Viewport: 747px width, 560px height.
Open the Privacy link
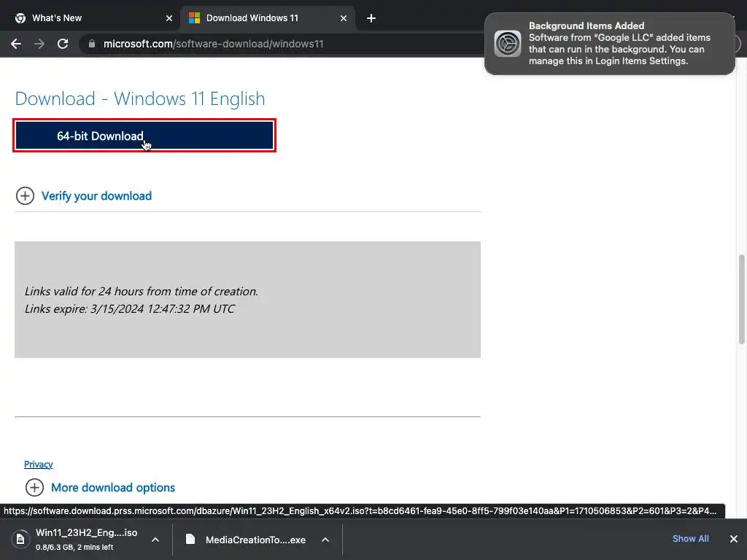pos(39,464)
